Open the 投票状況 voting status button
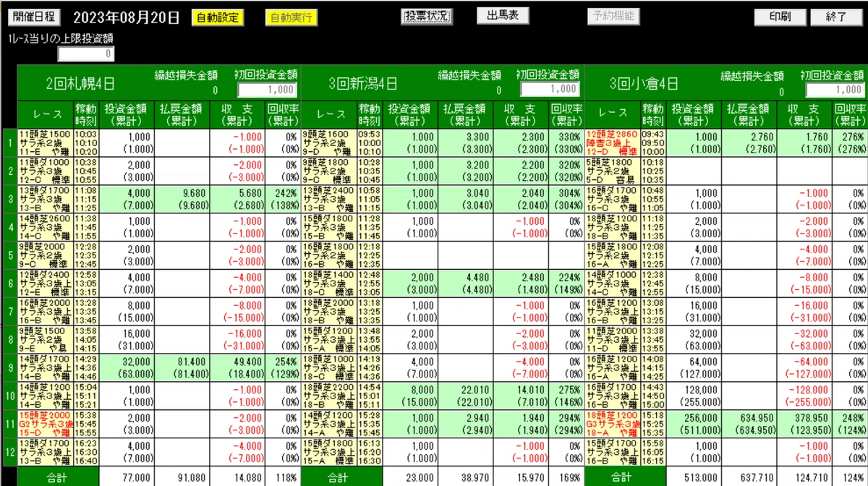 click(427, 17)
